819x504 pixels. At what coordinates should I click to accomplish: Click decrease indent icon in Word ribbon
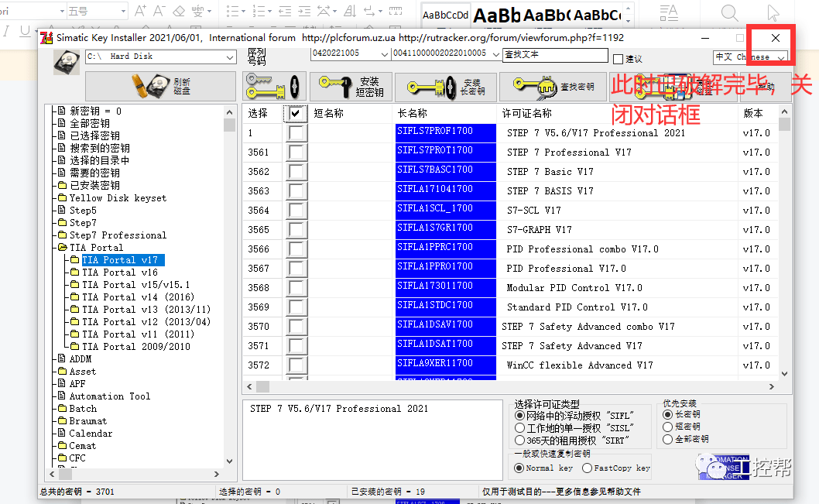point(285,10)
